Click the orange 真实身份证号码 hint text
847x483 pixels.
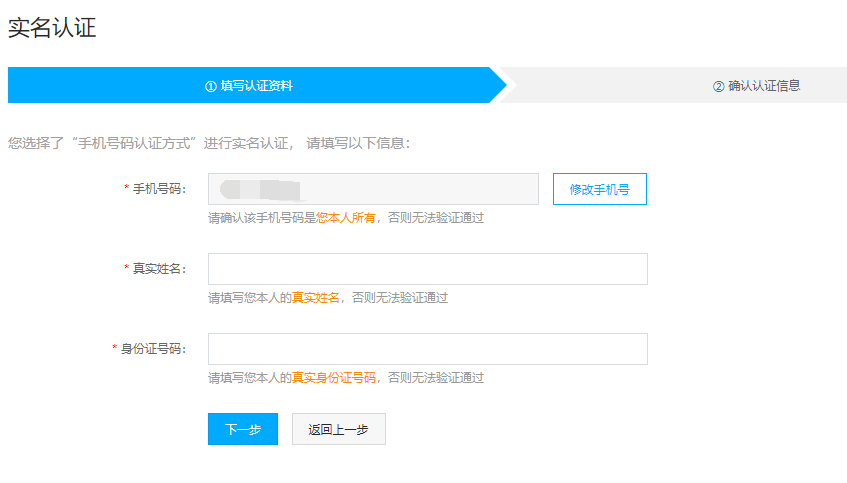(x=333, y=377)
